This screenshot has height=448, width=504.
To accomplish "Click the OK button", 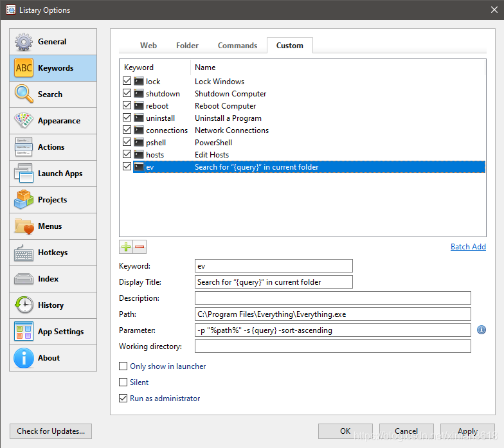I will click(x=345, y=431).
